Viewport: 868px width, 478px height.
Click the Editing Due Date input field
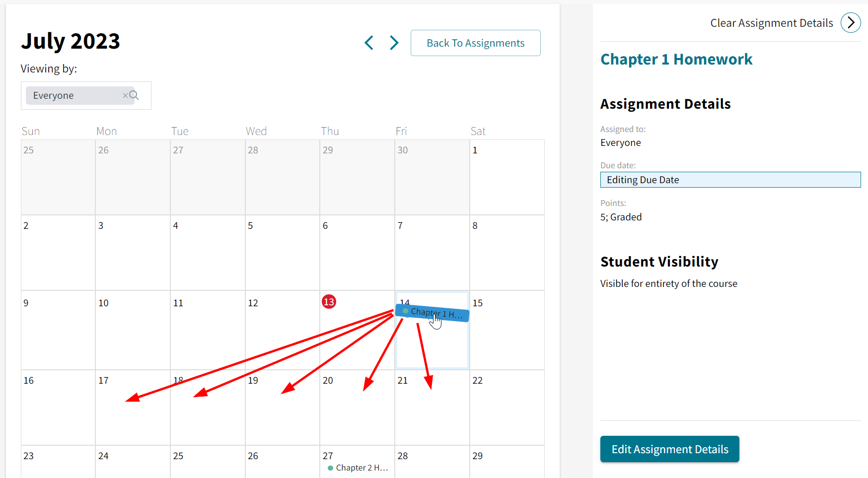point(730,180)
